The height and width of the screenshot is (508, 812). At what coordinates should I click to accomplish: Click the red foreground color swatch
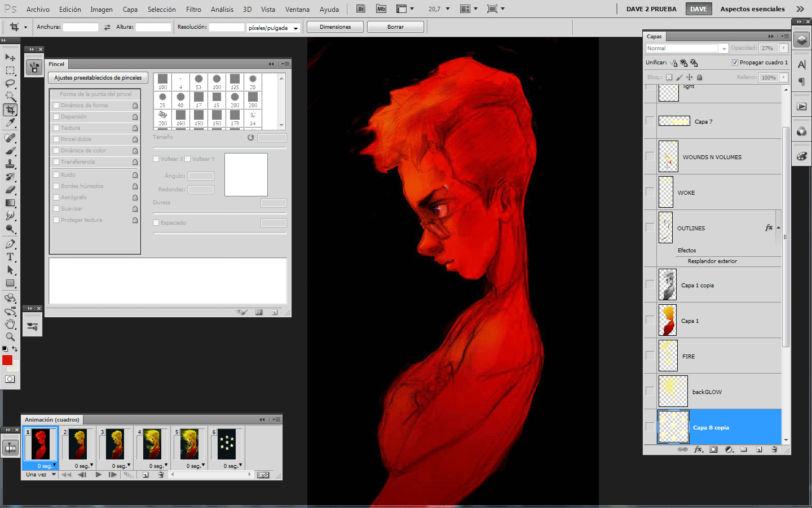7,360
